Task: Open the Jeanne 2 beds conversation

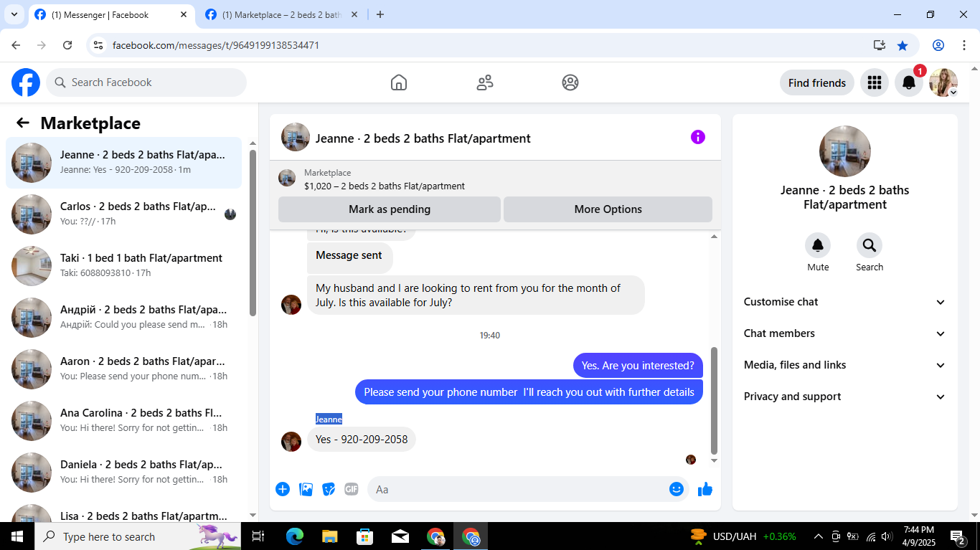Action: click(x=124, y=163)
